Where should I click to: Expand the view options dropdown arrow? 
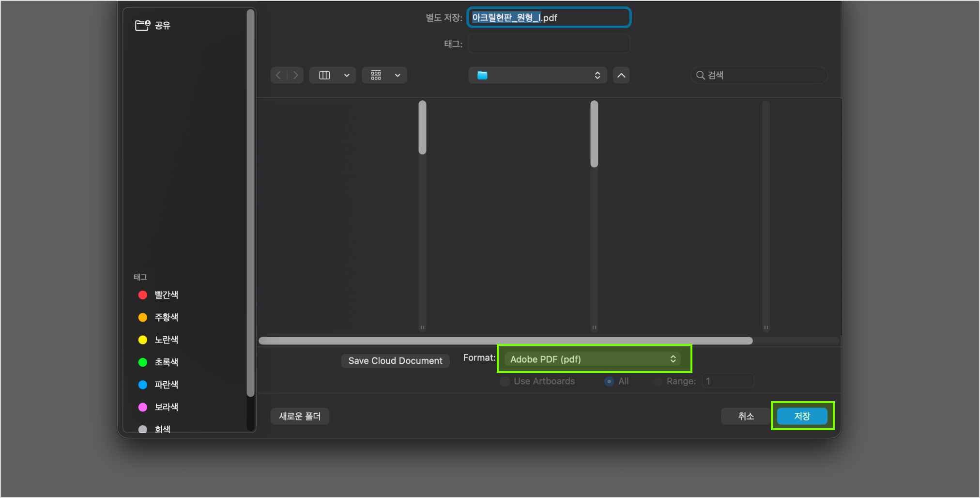(347, 75)
